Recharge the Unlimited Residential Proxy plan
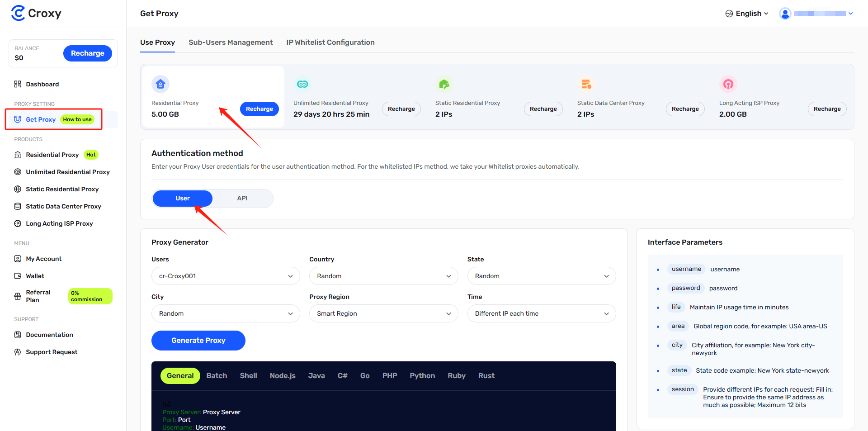 [401, 109]
